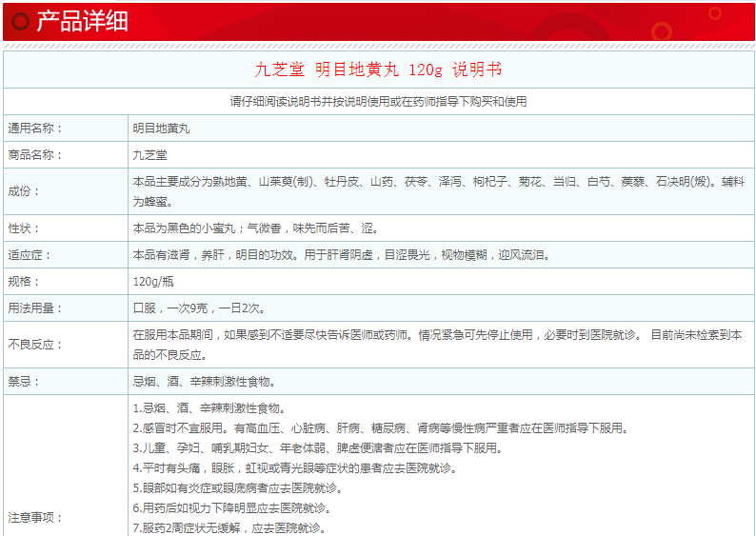Click adverse reactions text 在服用本品期间
Viewport: 756px width, 536px height.
coord(437,344)
